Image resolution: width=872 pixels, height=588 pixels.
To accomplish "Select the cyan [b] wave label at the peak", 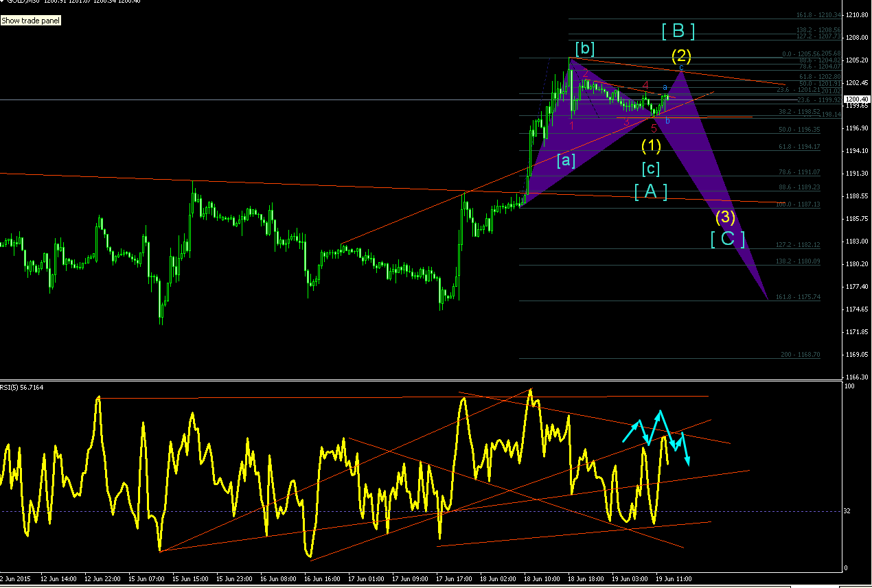I will pyautogui.click(x=585, y=49).
